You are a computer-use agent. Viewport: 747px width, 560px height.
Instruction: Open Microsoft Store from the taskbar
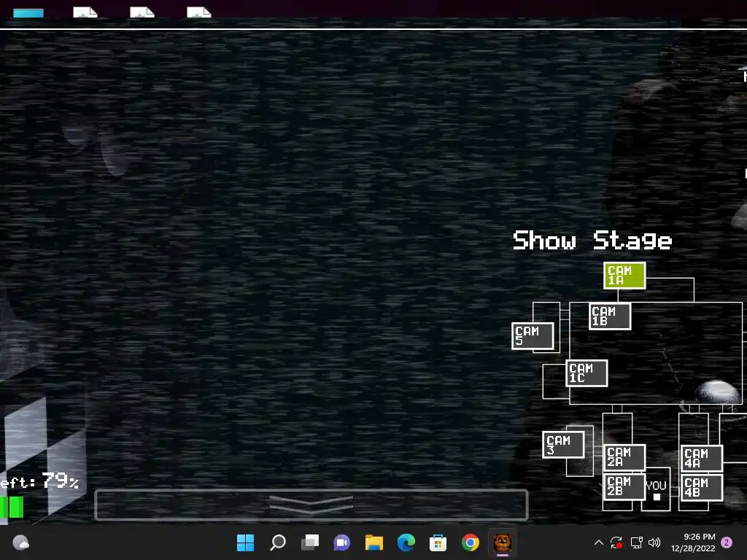(438, 542)
